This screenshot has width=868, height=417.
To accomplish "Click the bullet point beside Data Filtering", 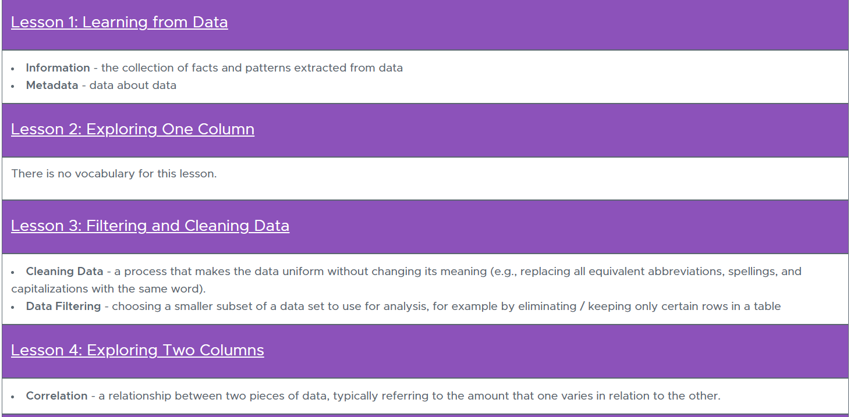I will (13, 307).
